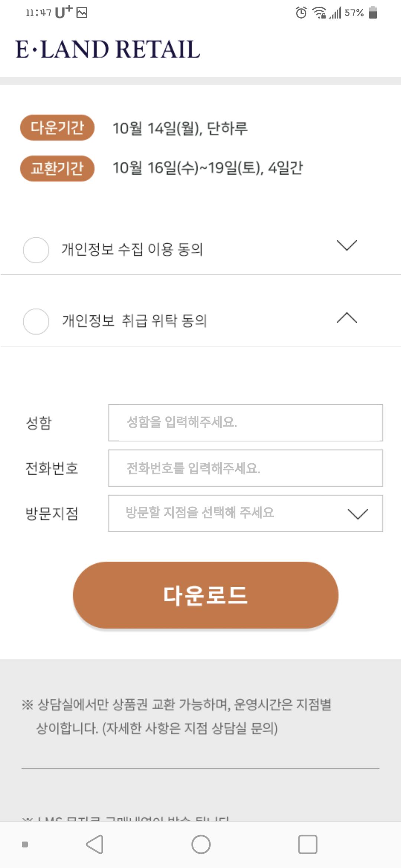Image resolution: width=401 pixels, height=868 pixels.
Task: Tap the Wi-Fi status bar icon
Action: 319,13
